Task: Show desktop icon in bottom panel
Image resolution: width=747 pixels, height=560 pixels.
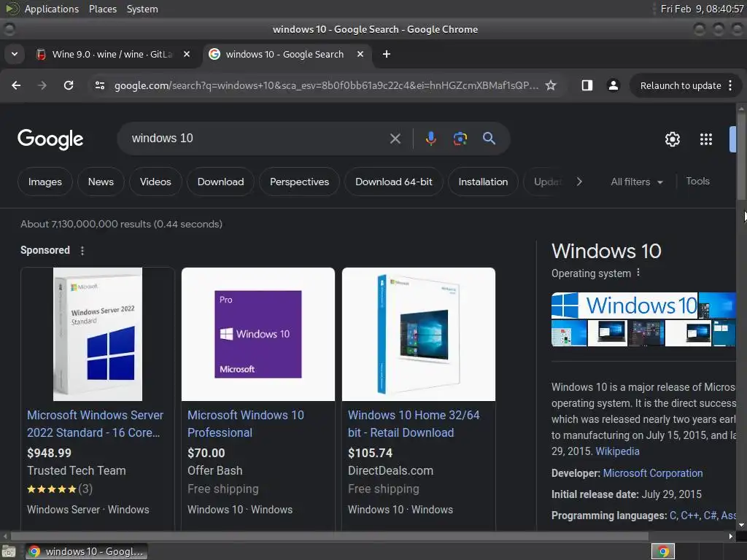Action: click(9, 551)
